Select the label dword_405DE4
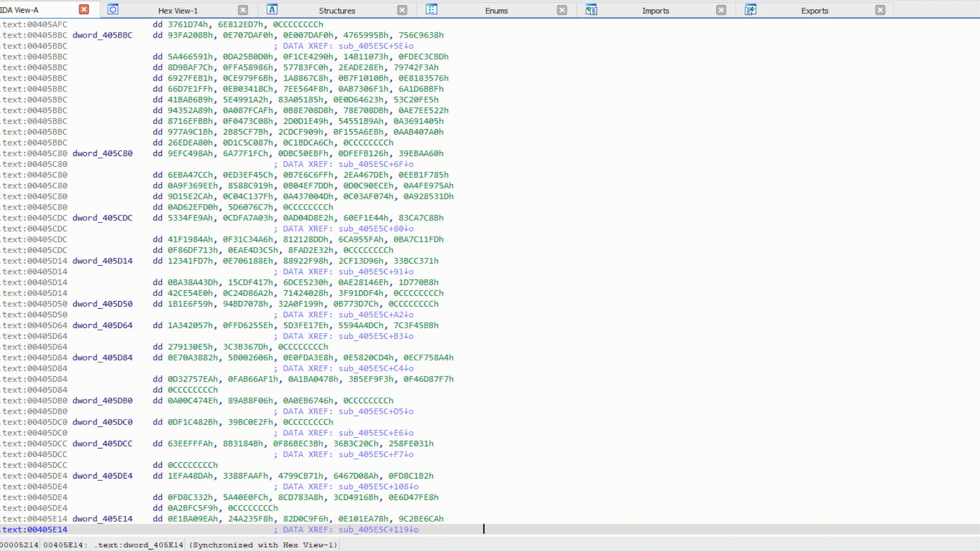This screenshot has width=980, height=551. coord(103,476)
